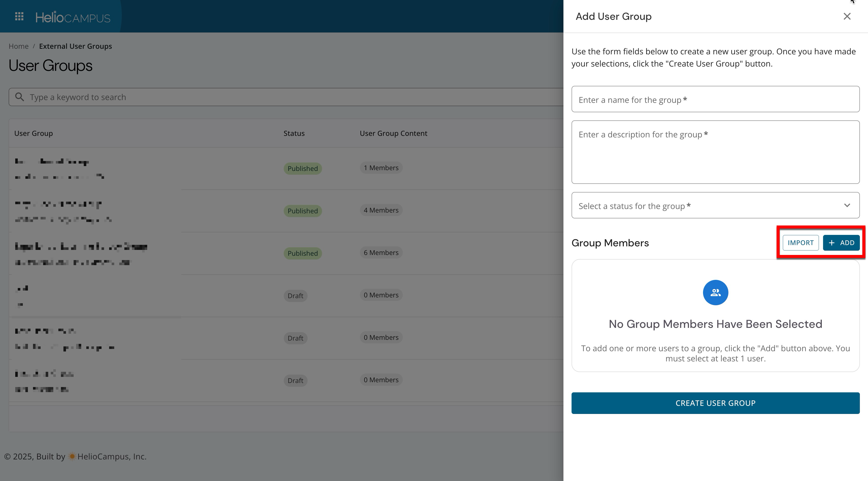Viewport: 868px width, 481px height.
Task: Click the blue group members icon
Action: 715,293
